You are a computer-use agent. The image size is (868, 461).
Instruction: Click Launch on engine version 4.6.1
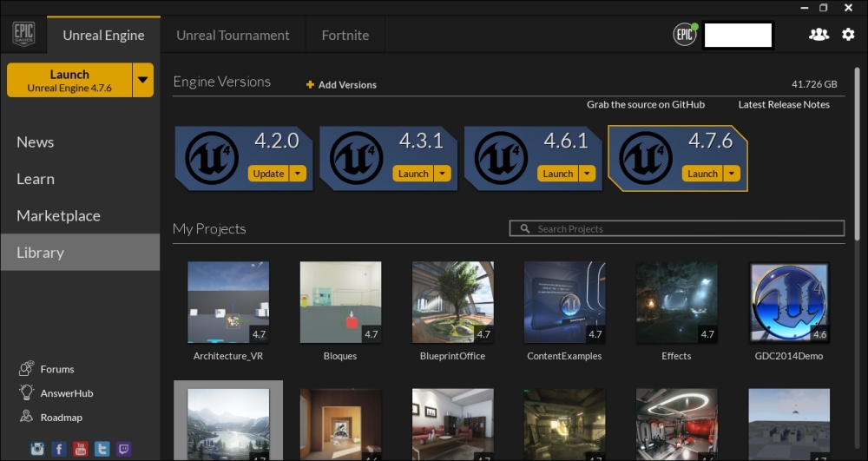pos(558,174)
